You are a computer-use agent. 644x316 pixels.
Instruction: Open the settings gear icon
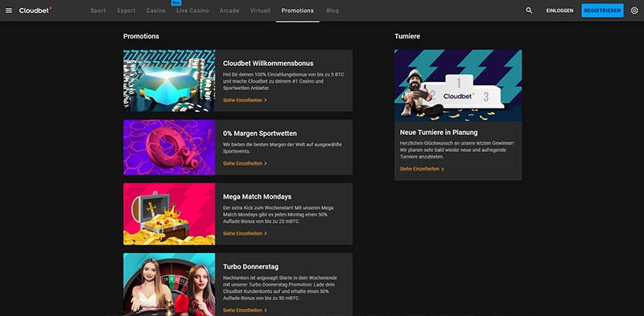tap(634, 10)
